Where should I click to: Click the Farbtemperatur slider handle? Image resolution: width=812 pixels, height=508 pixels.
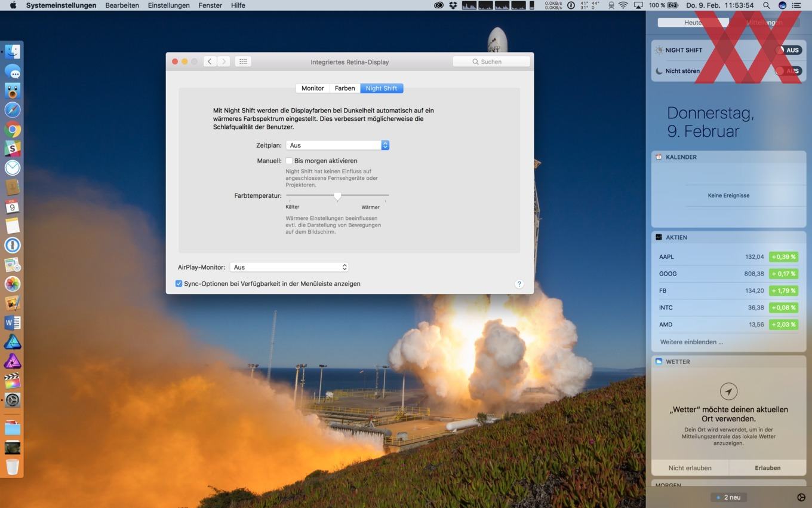pyautogui.click(x=337, y=196)
